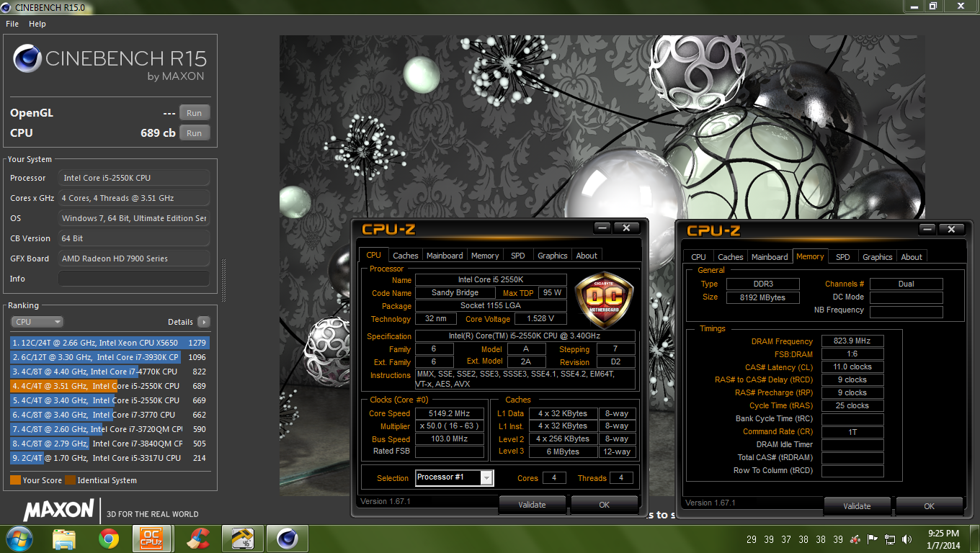Viewport: 980px width, 553px height.
Task: Click the Processor field Intel Core i5-2550K CPU
Action: pyautogui.click(x=134, y=178)
